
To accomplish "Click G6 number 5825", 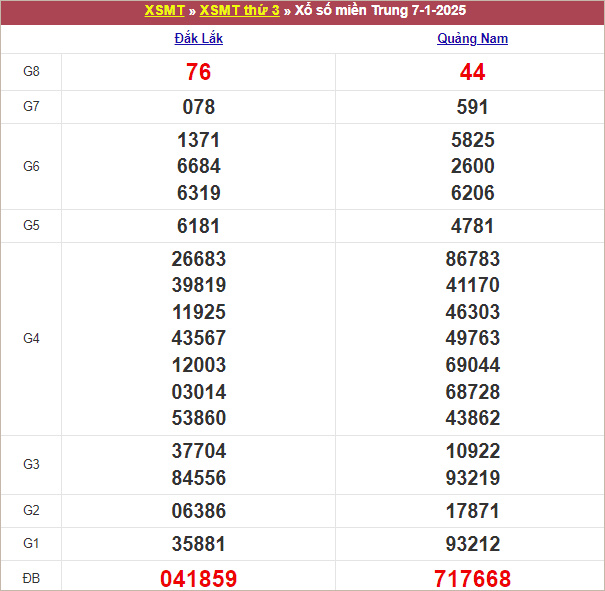I will pos(472,140).
